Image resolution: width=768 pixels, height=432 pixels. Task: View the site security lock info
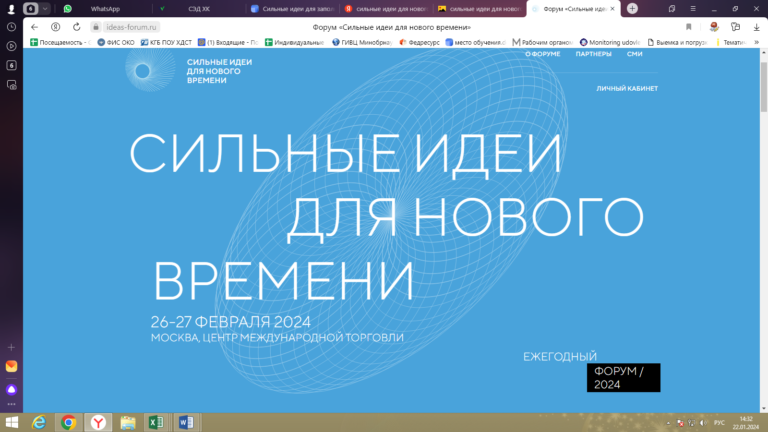coord(96,27)
